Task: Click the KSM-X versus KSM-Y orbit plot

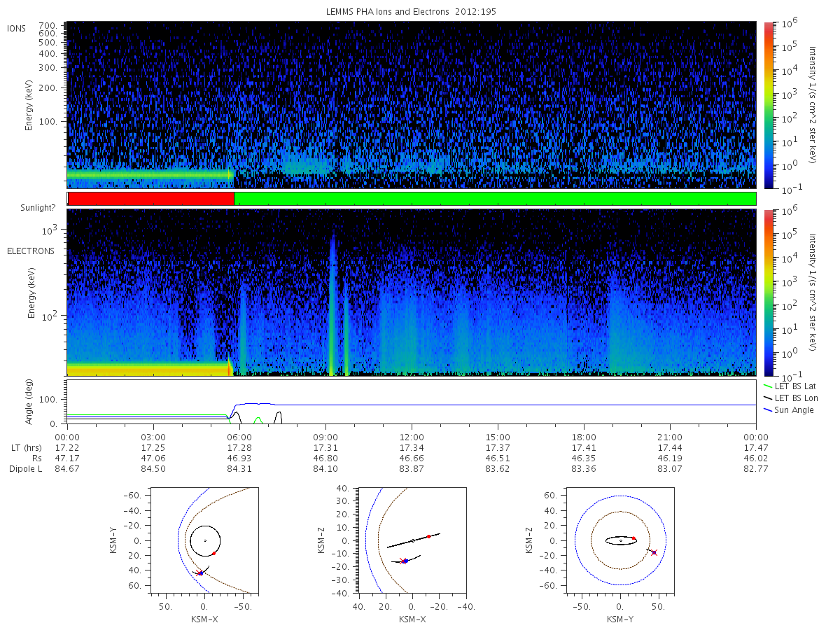Action: pos(204,541)
